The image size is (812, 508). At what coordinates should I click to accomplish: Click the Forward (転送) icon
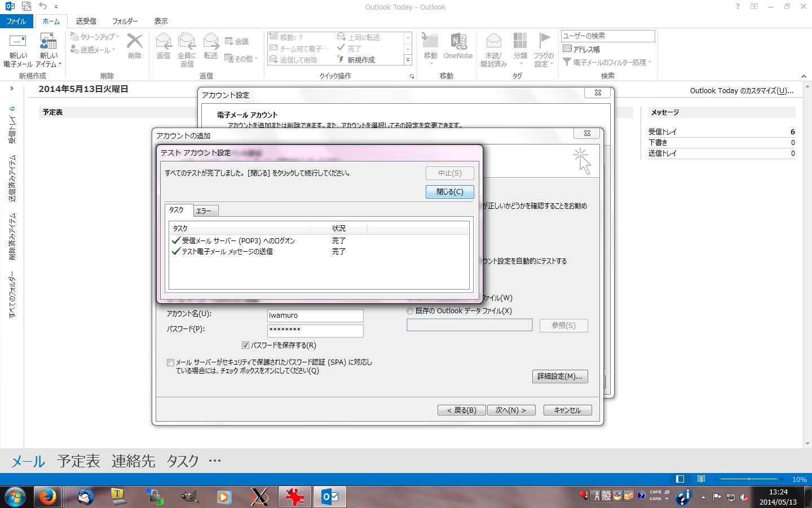pos(211,41)
